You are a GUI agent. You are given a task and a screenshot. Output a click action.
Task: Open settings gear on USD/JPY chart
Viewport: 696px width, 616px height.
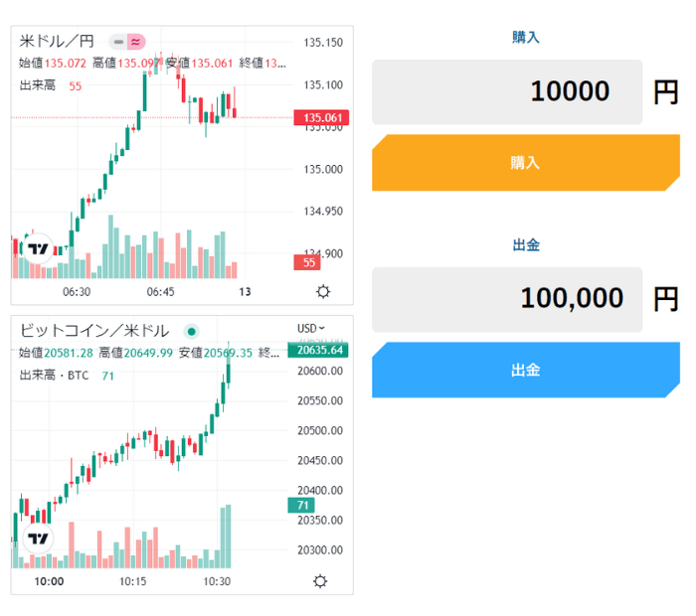(x=322, y=292)
